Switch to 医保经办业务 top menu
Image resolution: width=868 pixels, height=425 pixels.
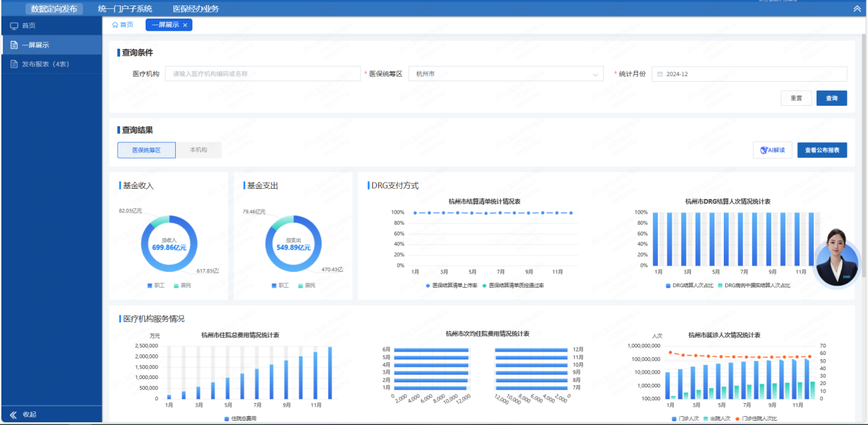pos(196,9)
